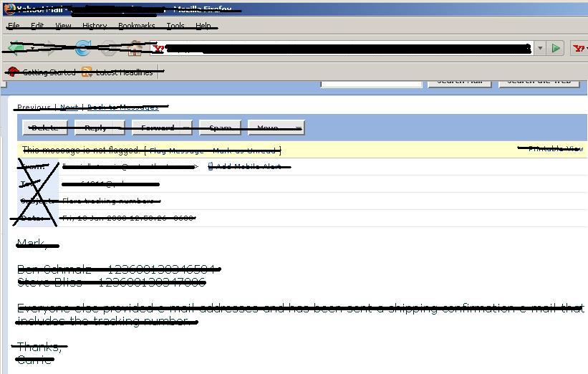Screen dimensions: 588x374
Task: Click the mail search input field
Action: (x=371, y=81)
